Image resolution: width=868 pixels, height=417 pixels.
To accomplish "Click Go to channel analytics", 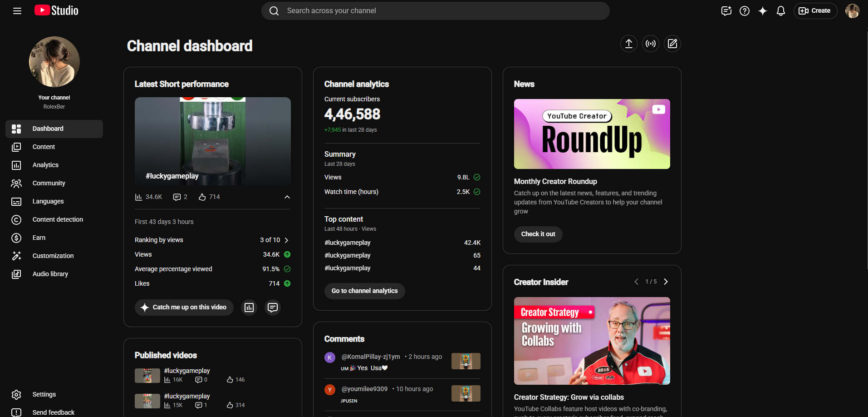I will (365, 291).
